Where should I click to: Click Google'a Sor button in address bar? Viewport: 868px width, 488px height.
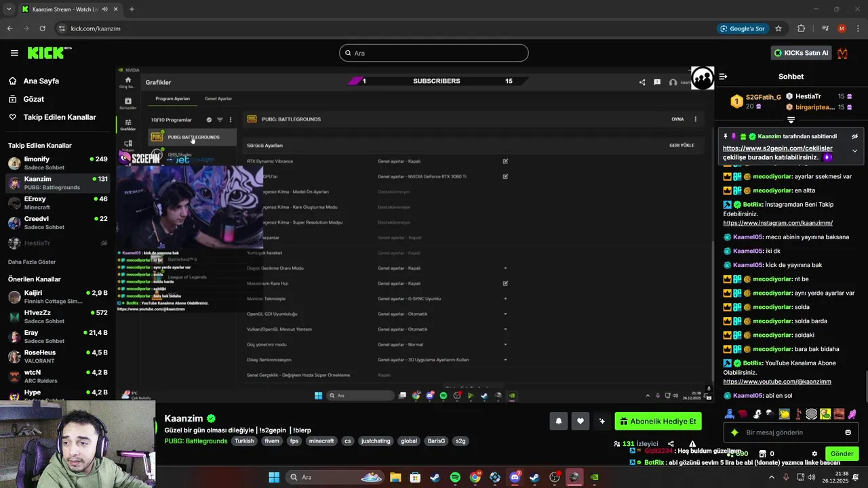point(743,28)
